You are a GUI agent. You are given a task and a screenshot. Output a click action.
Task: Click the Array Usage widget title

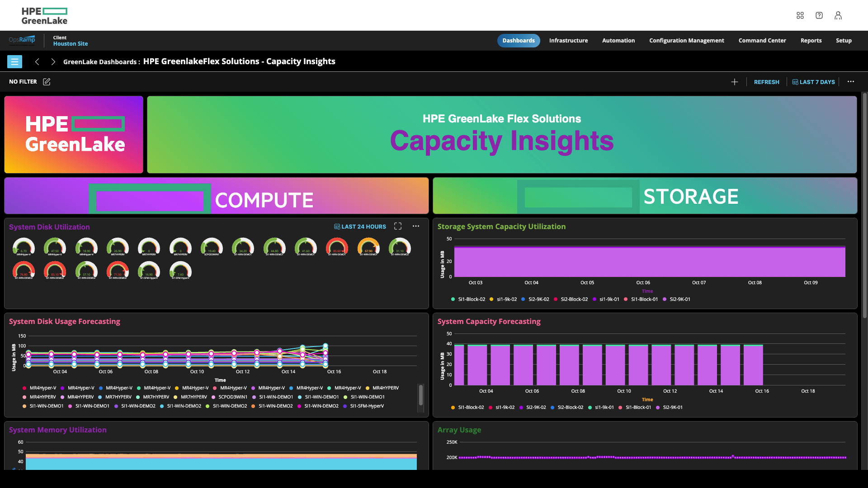click(x=459, y=430)
